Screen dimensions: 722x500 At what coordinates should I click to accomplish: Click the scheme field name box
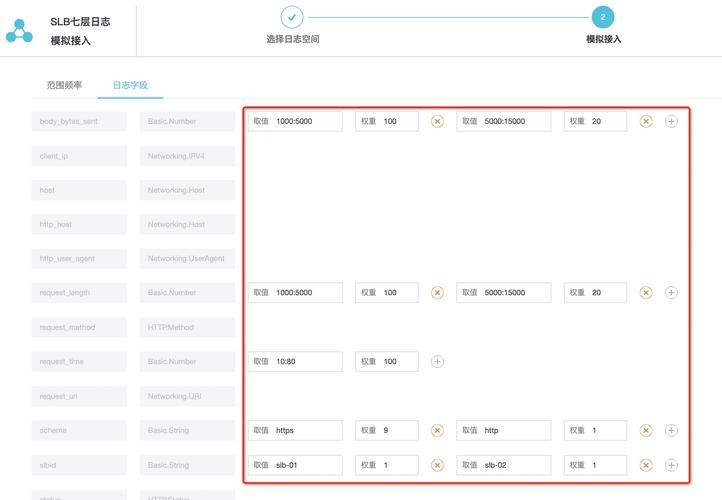coord(79,430)
